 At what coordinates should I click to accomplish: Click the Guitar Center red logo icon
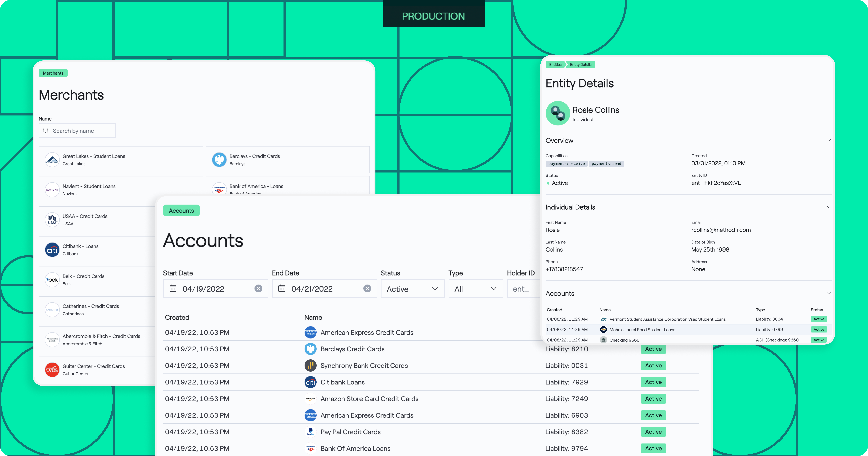(x=52, y=370)
